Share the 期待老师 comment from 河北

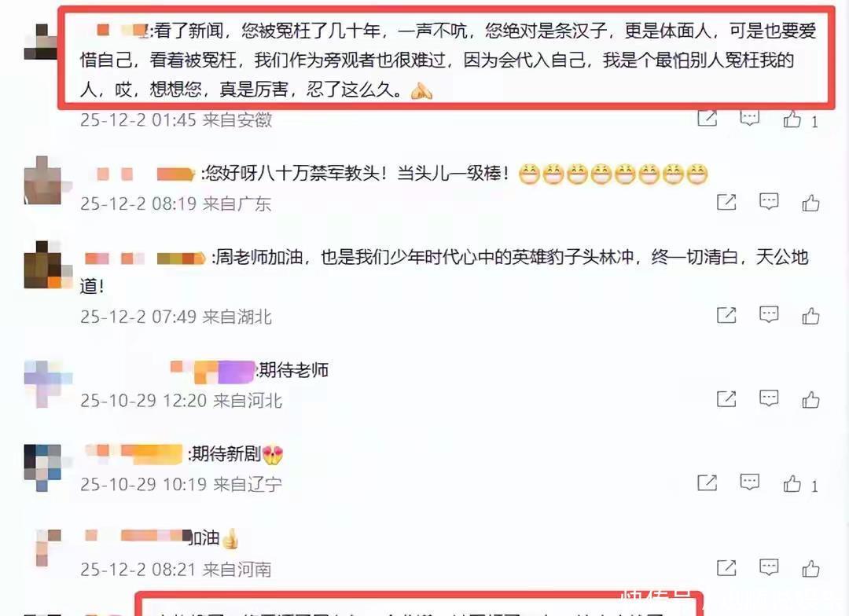click(726, 399)
